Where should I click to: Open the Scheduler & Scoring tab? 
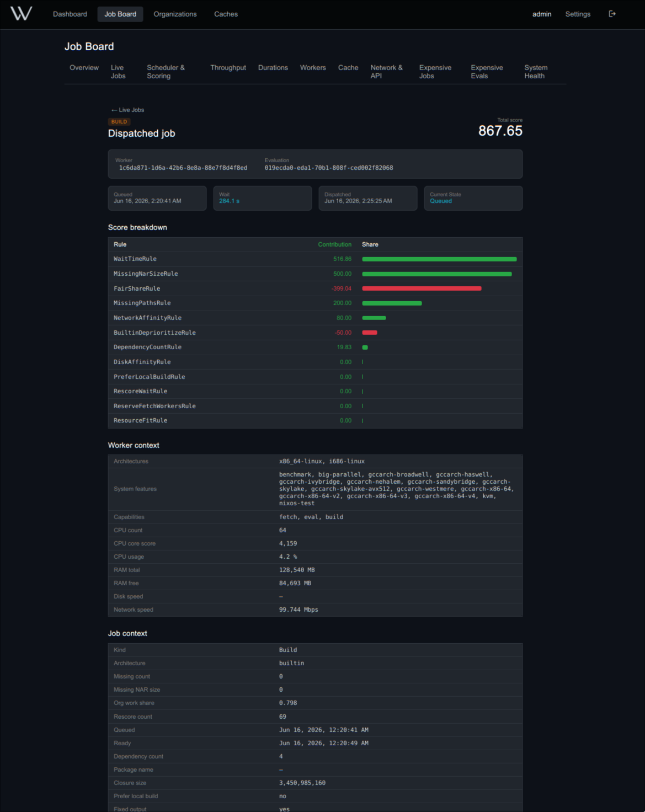pyautogui.click(x=166, y=72)
